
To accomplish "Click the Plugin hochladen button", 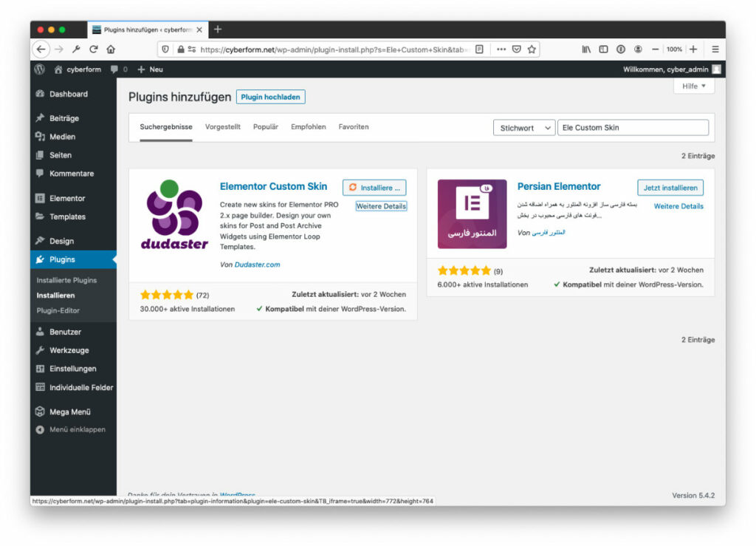I will (x=270, y=97).
